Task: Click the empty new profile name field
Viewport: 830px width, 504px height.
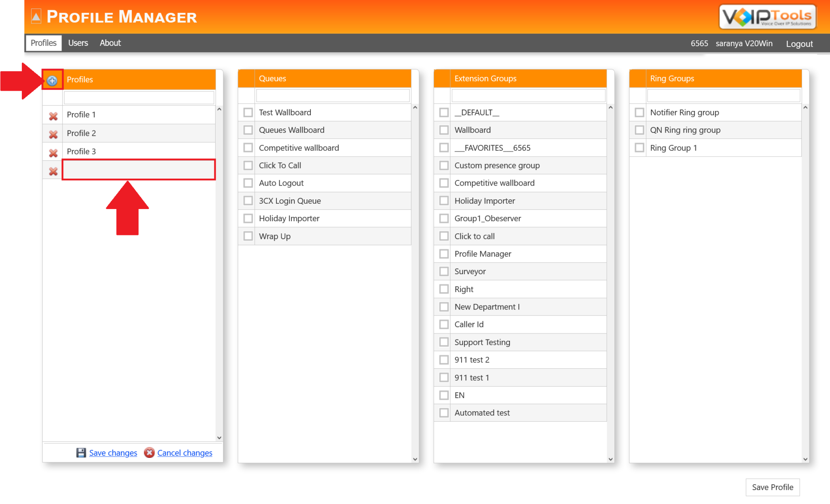Action: (138, 169)
